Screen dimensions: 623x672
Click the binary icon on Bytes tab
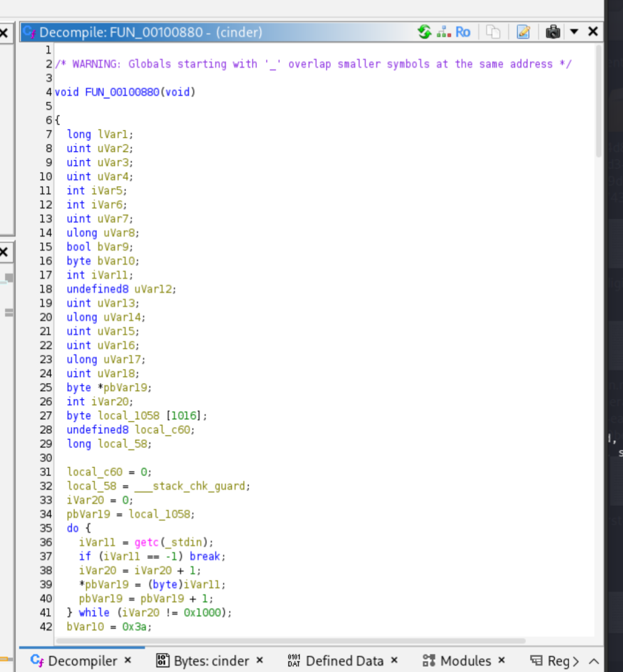[x=162, y=660]
